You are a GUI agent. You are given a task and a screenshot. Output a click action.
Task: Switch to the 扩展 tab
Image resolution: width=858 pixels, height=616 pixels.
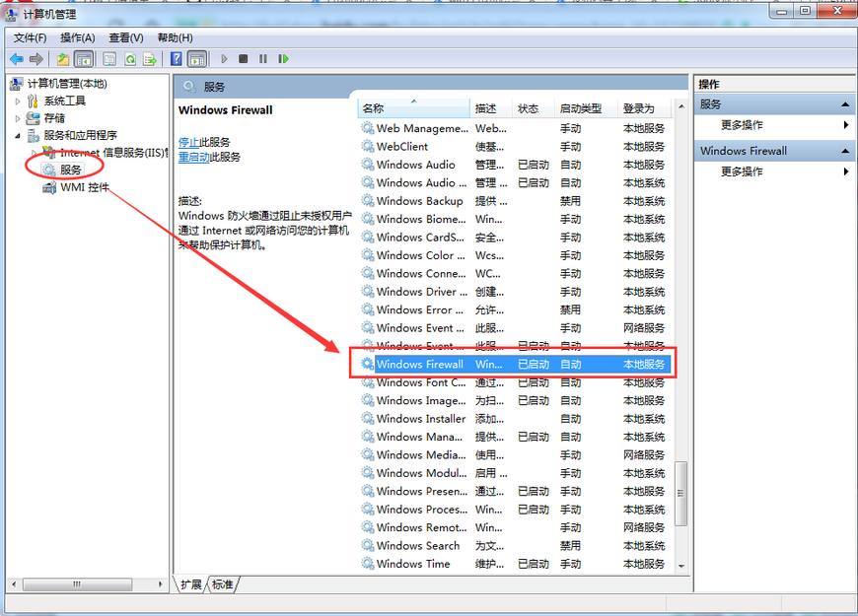click(x=191, y=584)
